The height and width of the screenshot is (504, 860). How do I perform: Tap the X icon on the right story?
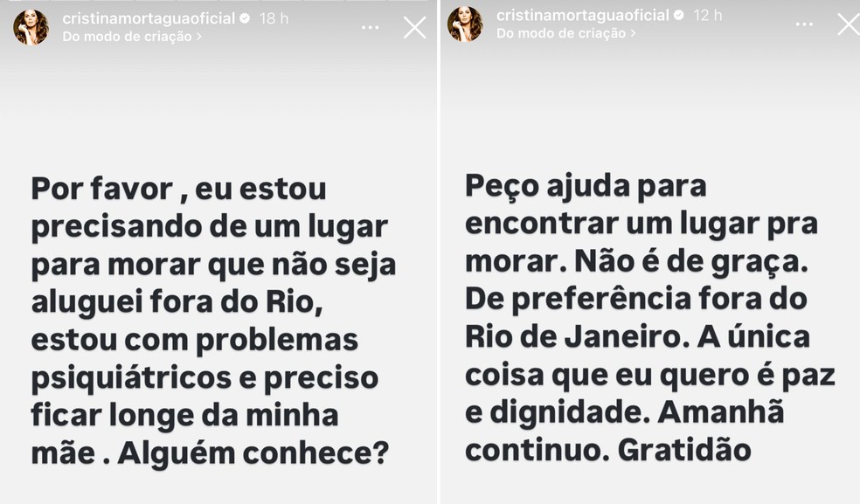pyautogui.click(x=849, y=24)
